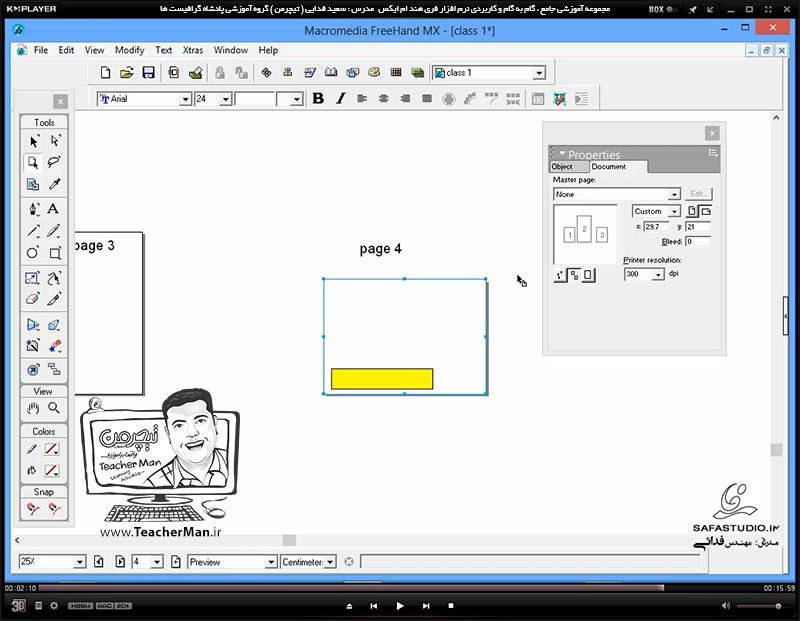
Task: Open the Centimeters units dropdown
Action: 330,562
